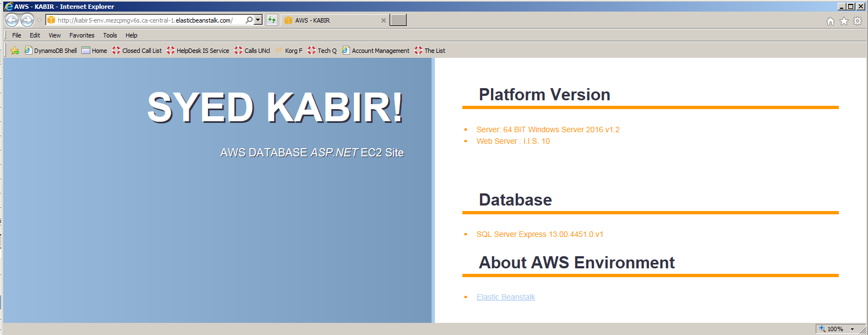
Task: Open the Korg F favorite
Action: tap(288, 51)
